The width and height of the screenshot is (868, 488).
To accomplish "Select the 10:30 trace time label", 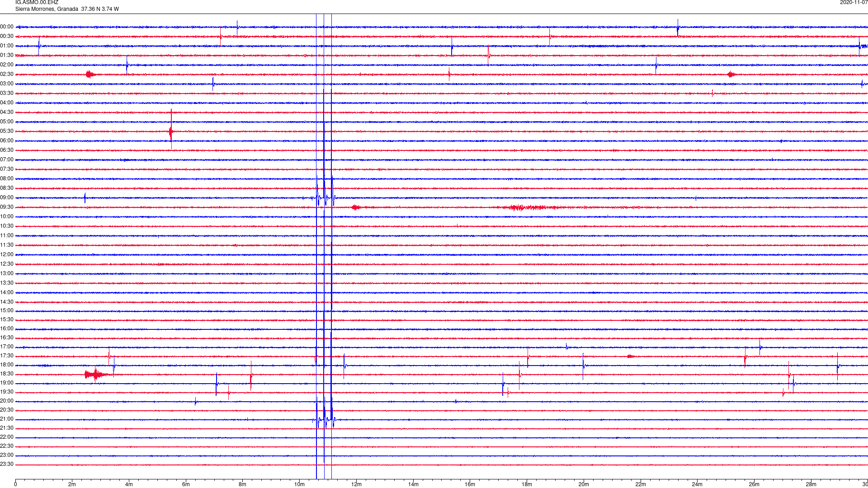I will 7,226.
